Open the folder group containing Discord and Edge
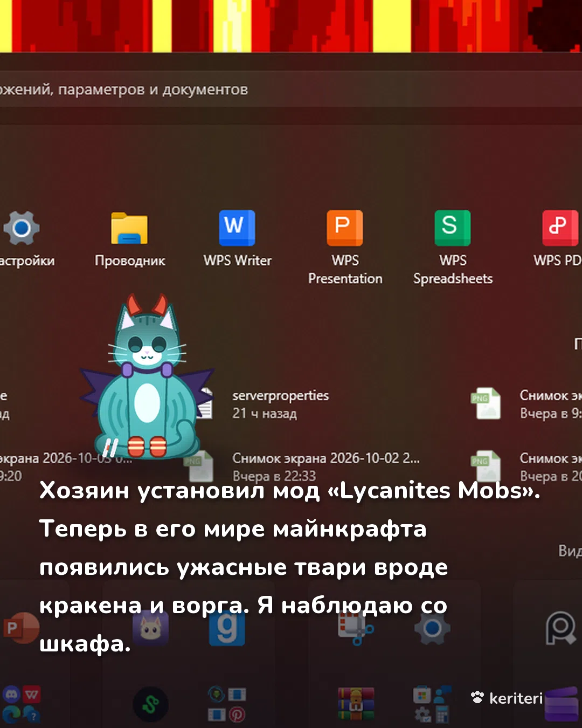Image resolution: width=582 pixels, height=728 pixels. [x=22, y=704]
